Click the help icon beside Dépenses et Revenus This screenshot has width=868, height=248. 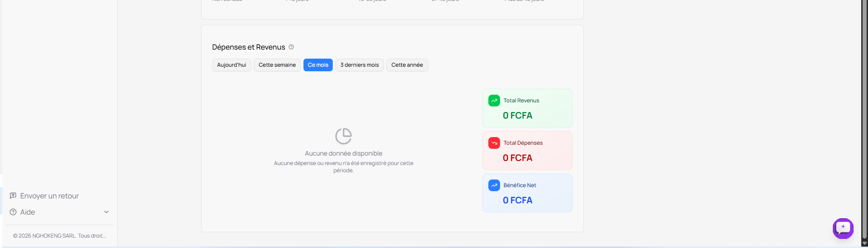coord(291,47)
